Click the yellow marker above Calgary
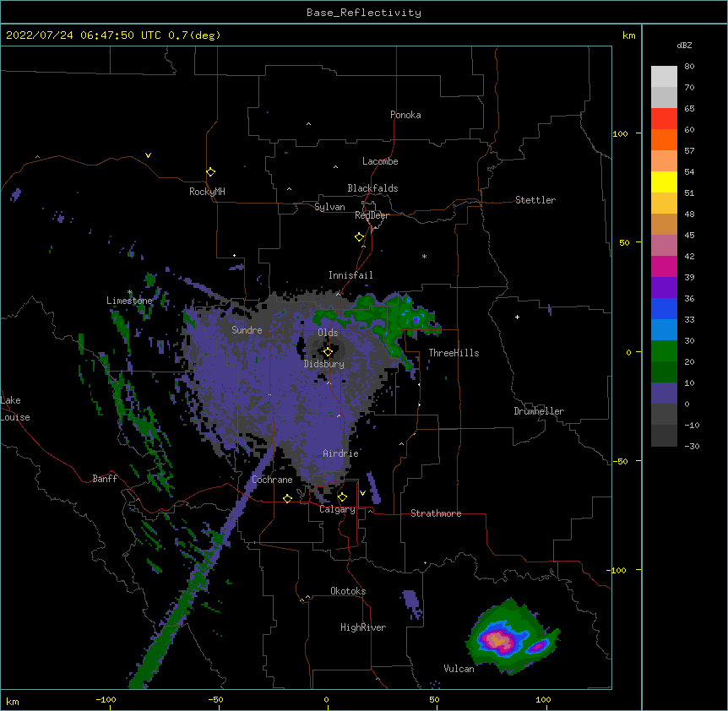 pyautogui.click(x=342, y=497)
